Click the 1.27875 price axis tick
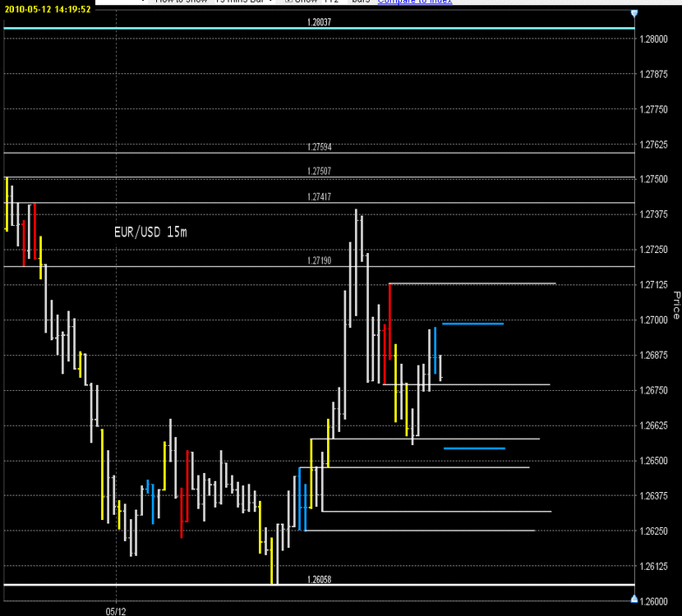Screen dimensions: 682x616 coord(653,75)
